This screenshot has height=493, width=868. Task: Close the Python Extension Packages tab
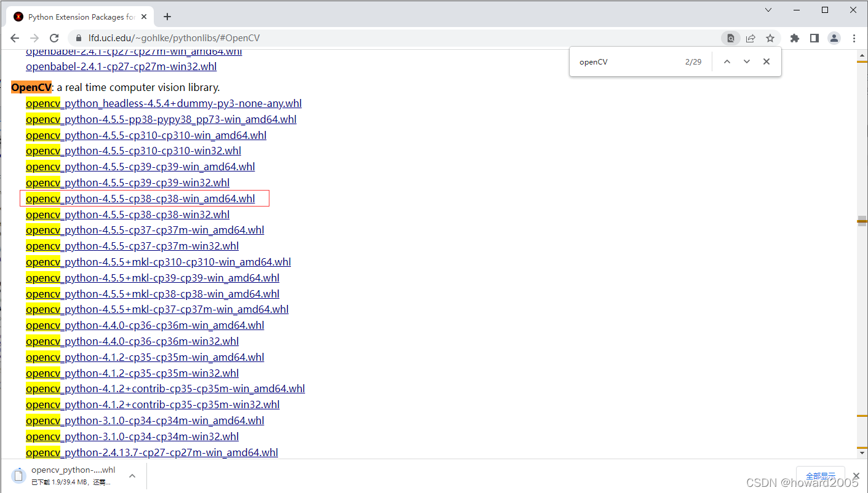pos(143,17)
